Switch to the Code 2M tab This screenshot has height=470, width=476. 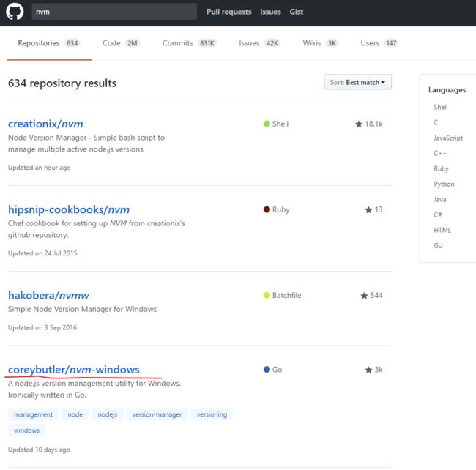click(121, 43)
